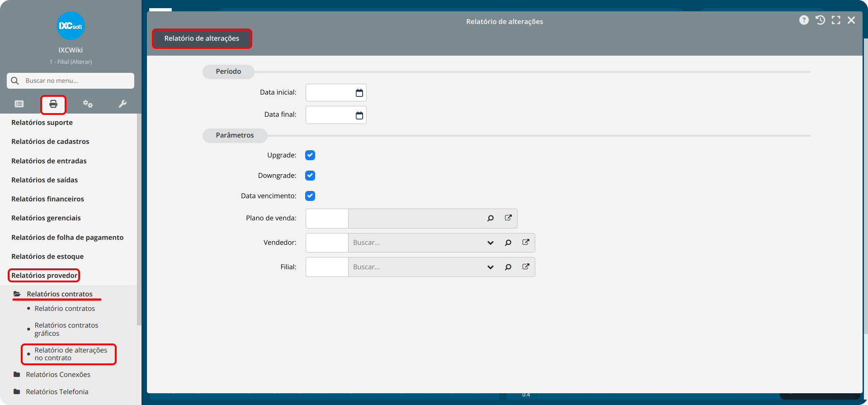Search Vendedor with magnifier icon
Viewport: 868px width, 405px height.
(x=508, y=243)
